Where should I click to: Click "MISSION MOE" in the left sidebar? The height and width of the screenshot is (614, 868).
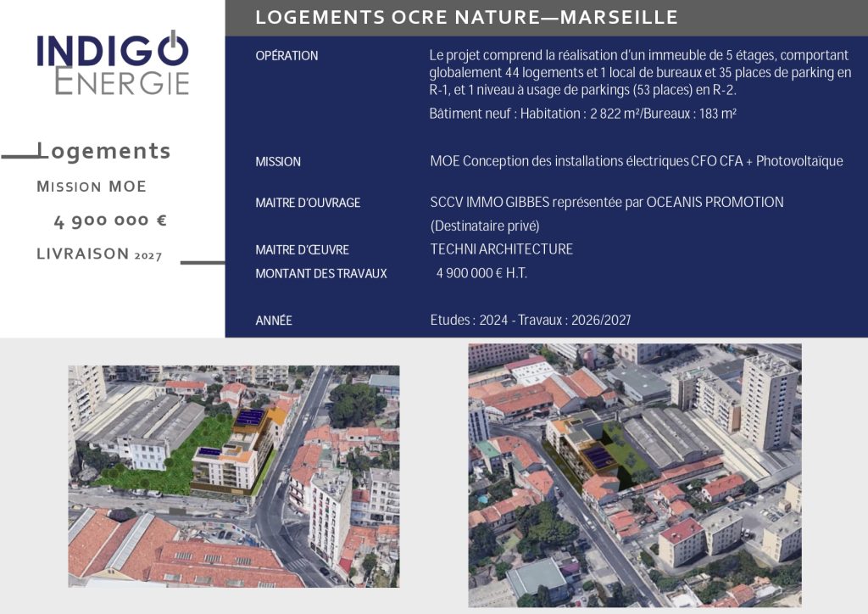92,187
